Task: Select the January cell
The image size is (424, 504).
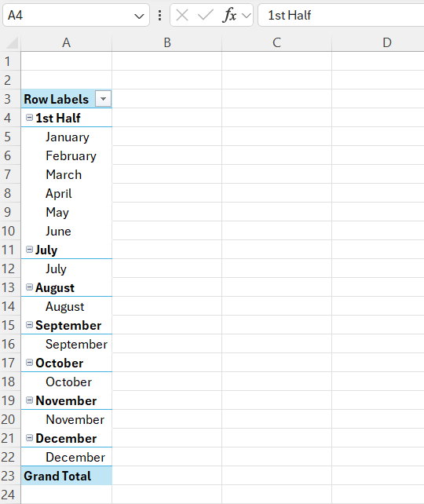Action: click(68, 137)
